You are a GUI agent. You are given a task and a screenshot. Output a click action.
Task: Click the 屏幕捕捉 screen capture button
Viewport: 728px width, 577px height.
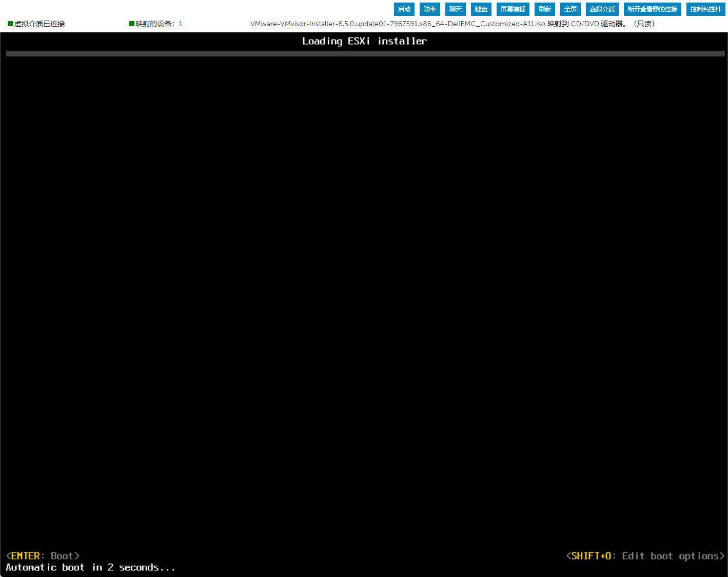tap(513, 9)
